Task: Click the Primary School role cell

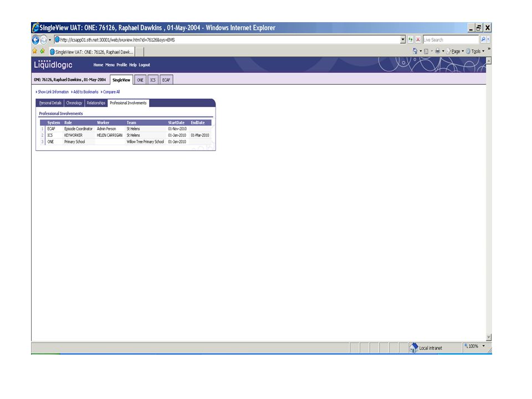Action: click(x=75, y=142)
